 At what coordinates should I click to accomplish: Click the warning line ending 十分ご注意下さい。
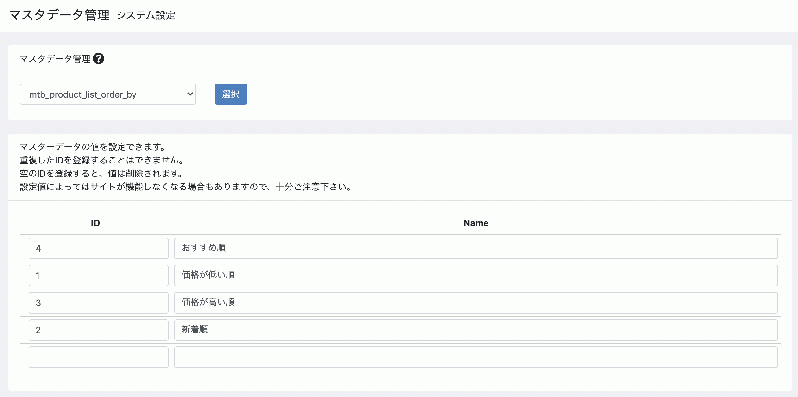coord(186,186)
